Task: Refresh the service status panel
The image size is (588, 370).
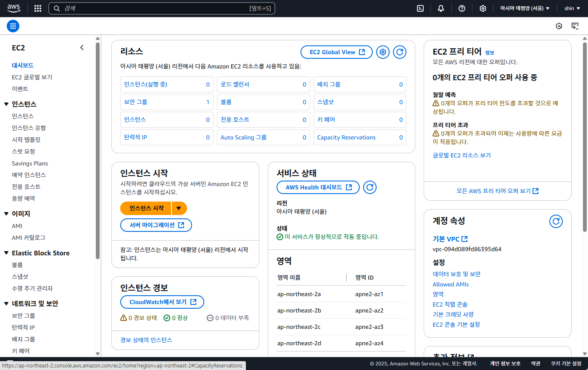Action: pyautogui.click(x=370, y=187)
